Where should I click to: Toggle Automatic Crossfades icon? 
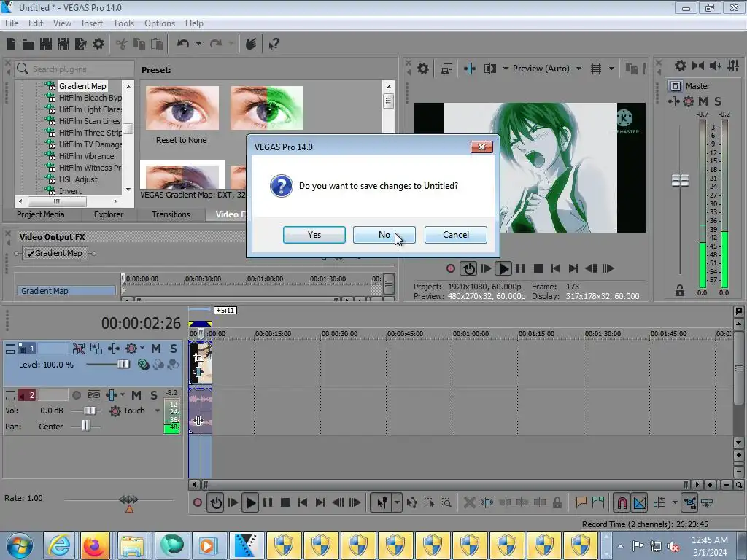(640, 503)
